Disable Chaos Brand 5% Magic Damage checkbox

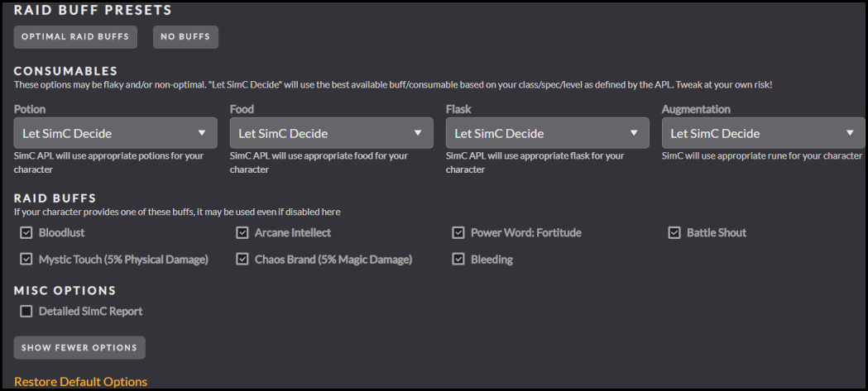242,260
